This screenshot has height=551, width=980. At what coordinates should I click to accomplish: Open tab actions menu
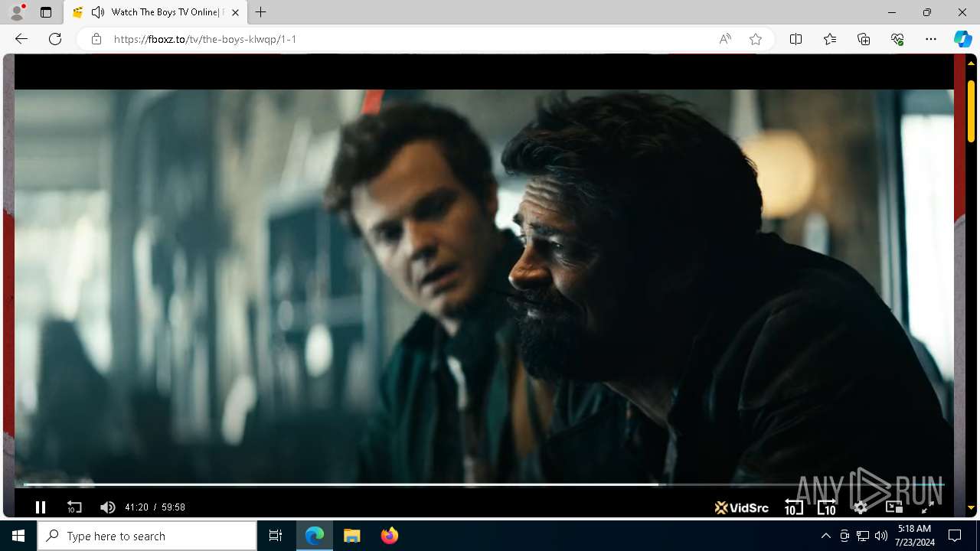click(x=46, y=12)
